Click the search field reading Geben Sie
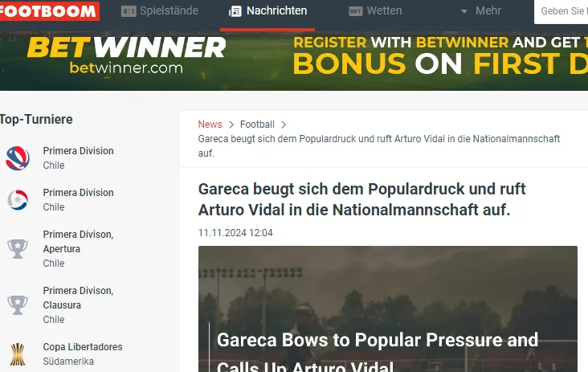Screen dimensions: 588x372 pyautogui.click(x=561, y=11)
